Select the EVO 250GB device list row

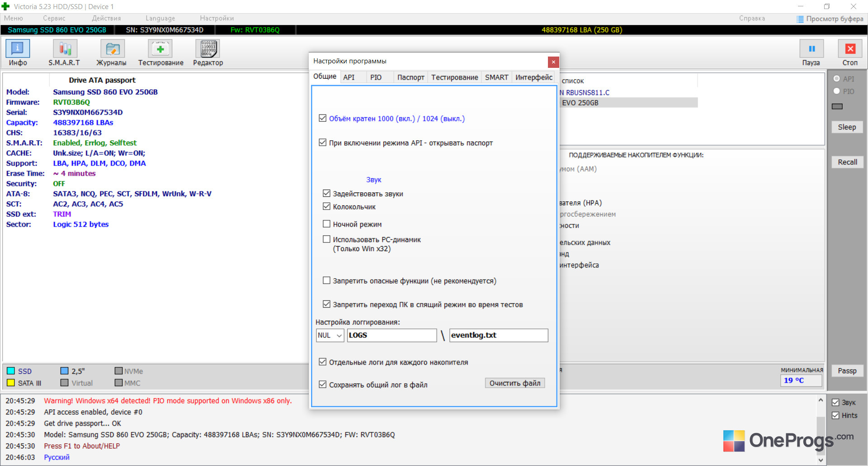(628, 103)
